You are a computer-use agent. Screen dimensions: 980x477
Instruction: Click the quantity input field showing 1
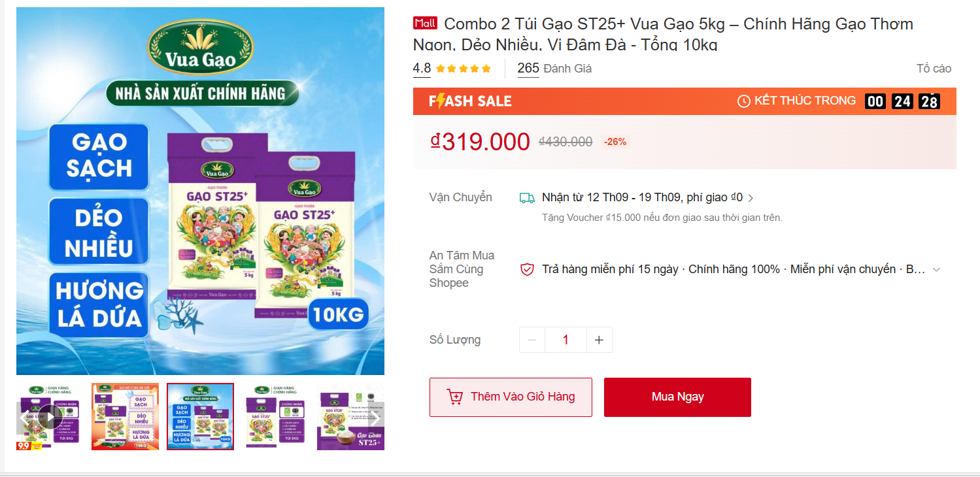[565, 339]
